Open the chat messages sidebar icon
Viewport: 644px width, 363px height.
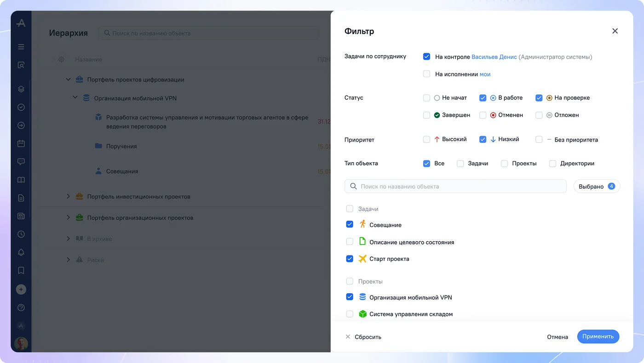(x=21, y=162)
